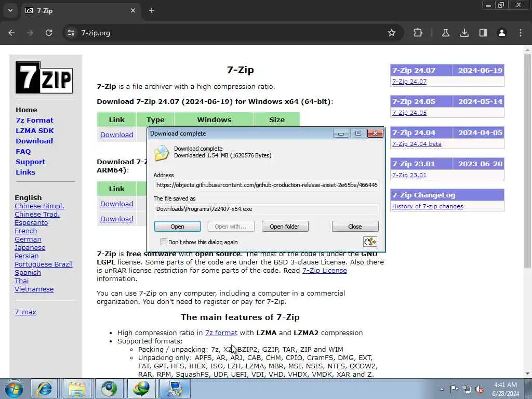The height and width of the screenshot is (399, 532).
Task: Check Don't show this dialog again
Action: pyautogui.click(x=164, y=242)
